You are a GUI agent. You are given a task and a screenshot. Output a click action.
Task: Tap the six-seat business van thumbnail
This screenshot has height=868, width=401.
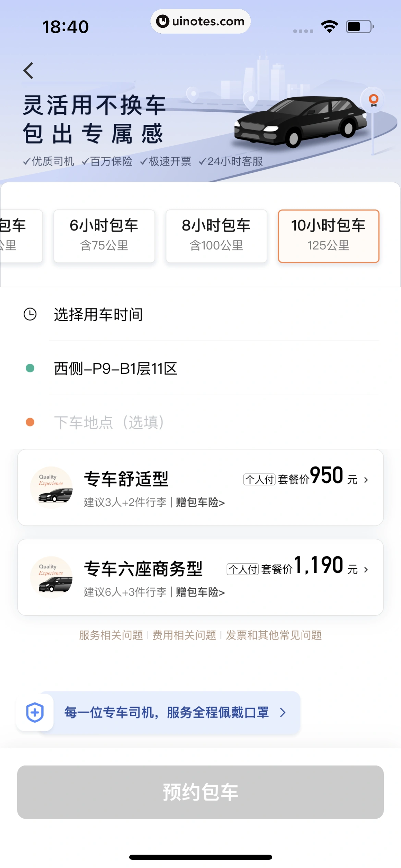pos(51,577)
